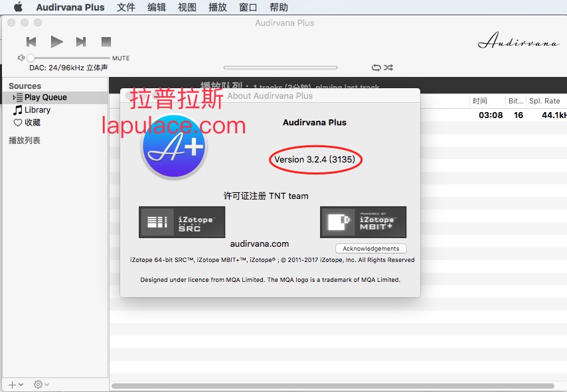
Task: Open the 播放 menu
Action: pos(217,7)
